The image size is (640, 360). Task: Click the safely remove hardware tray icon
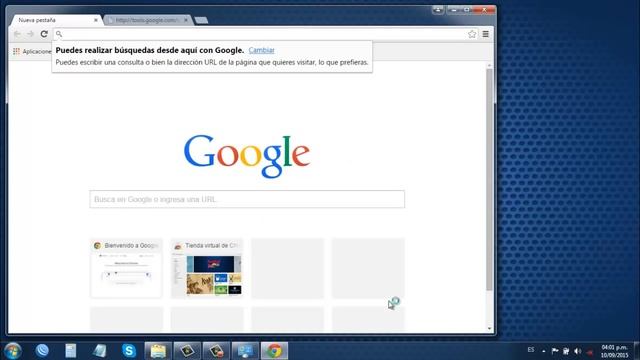pyautogui.click(x=566, y=351)
